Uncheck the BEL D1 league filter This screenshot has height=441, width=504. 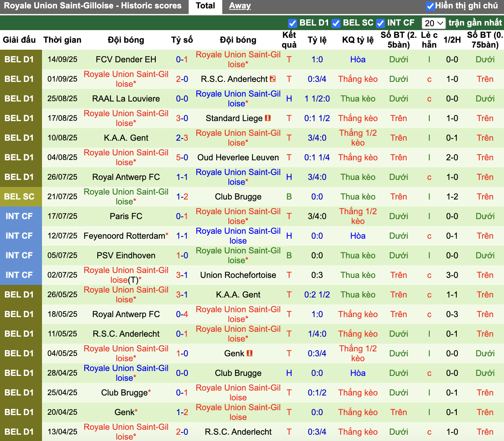pyautogui.click(x=293, y=23)
